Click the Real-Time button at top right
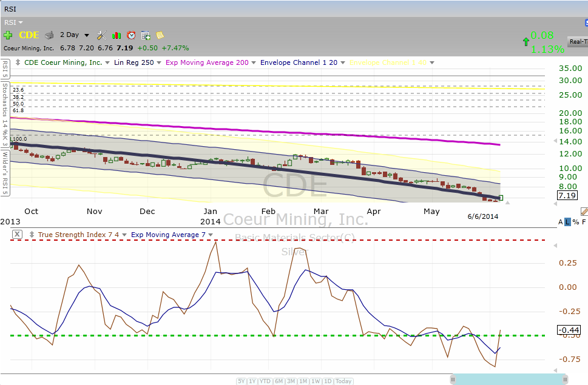588x385 pixels. 578,42
